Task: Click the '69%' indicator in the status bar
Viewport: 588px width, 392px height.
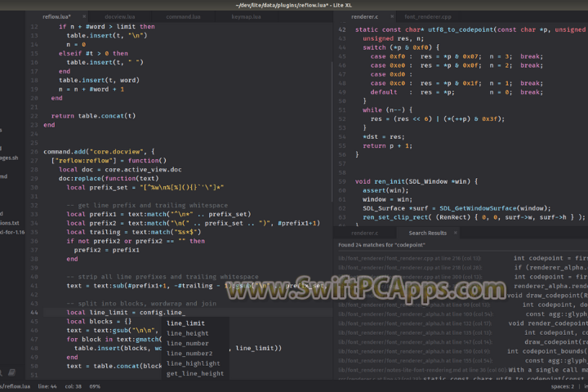Action: click(x=95, y=386)
